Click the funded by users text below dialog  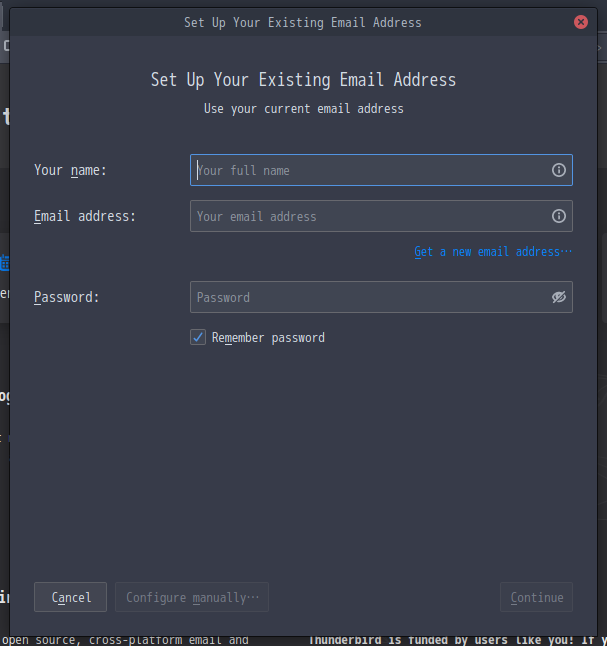(457, 641)
